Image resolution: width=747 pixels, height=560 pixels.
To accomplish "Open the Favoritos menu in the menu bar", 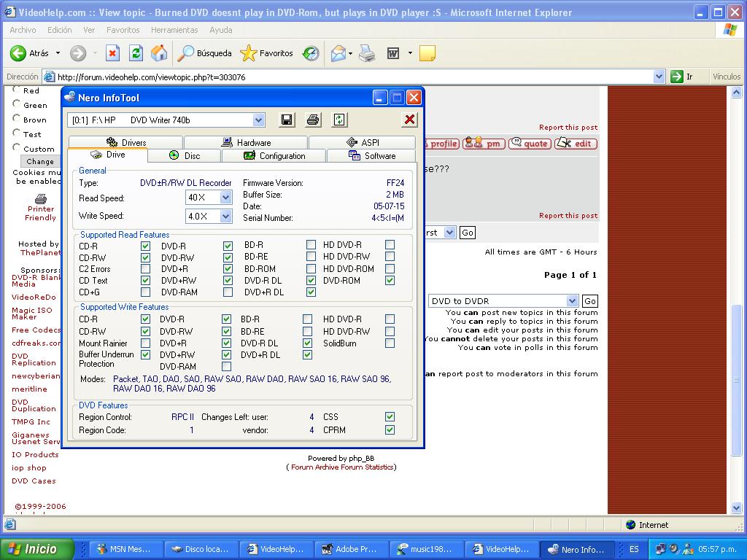I will 123,30.
